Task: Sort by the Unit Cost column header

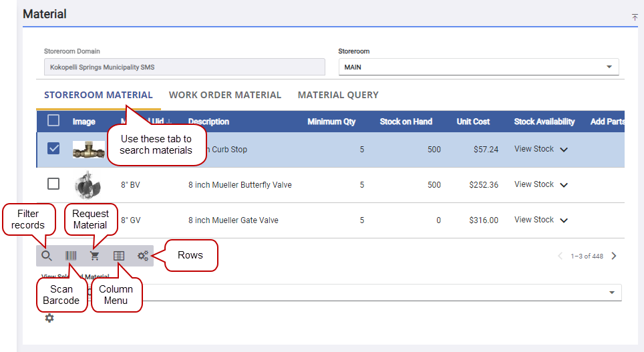Action: click(x=473, y=122)
